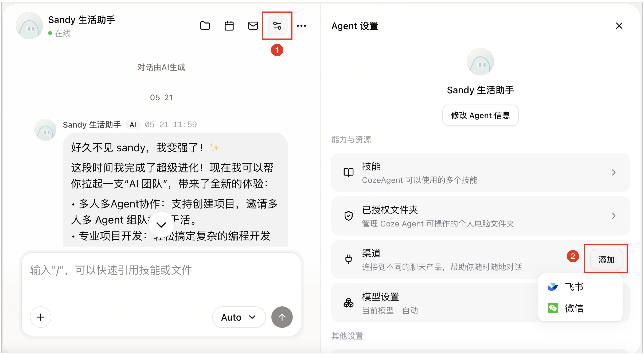
Task: Click the round scroll-down arrow button in chat
Action: click(161, 224)
